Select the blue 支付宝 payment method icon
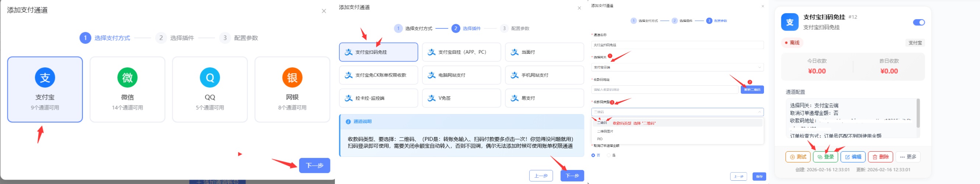The width and height of the screenshot is (980, 184). click(x=45, y=78)
